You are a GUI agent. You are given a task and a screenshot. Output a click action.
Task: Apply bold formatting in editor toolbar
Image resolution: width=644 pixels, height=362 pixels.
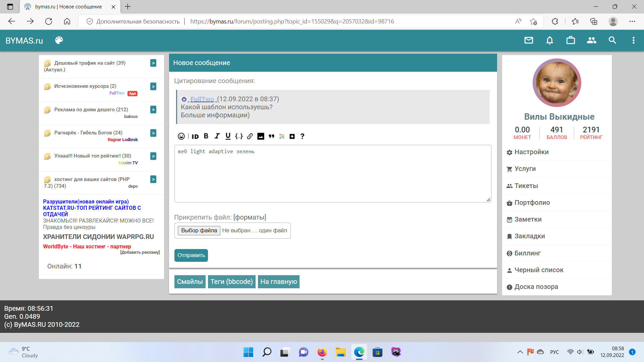pos(206,136)
